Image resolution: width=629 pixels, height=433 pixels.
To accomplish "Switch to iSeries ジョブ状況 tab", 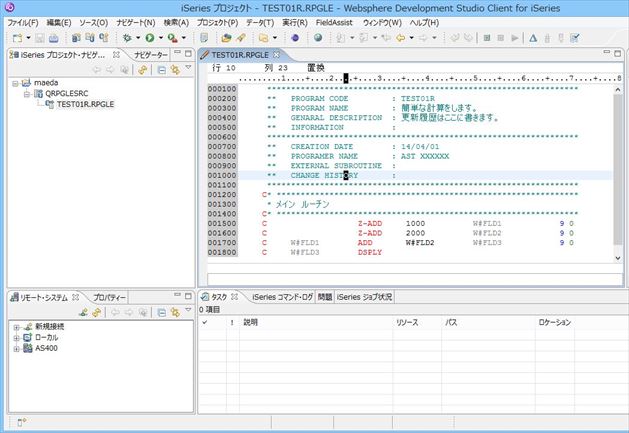I will [x=364, y=297].
